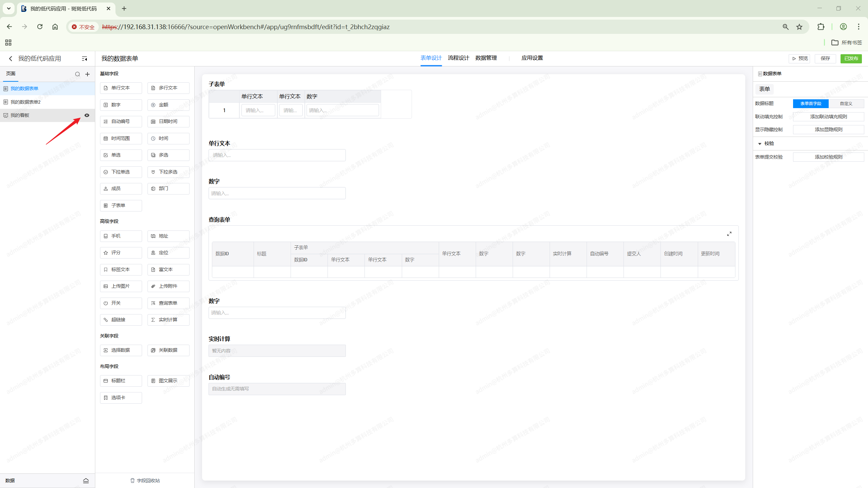The image size is (868, 488).
Task: Open the 数据管理 tab
Action: 486,58
